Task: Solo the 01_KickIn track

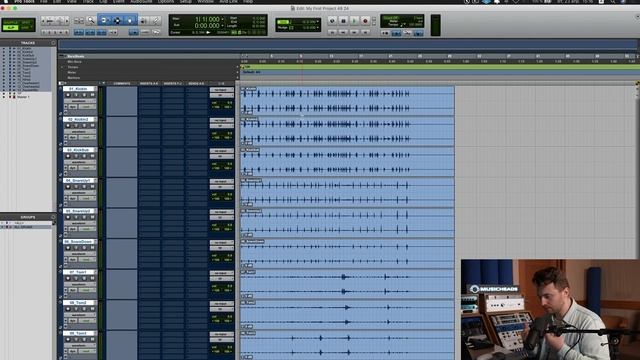Action: coord(84,95)
